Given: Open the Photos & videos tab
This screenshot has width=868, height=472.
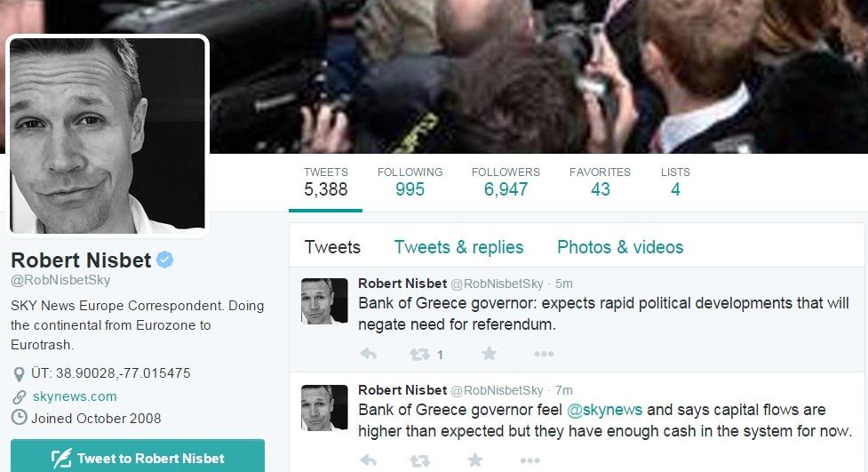Looking at the screenshot, I should 620,247.
